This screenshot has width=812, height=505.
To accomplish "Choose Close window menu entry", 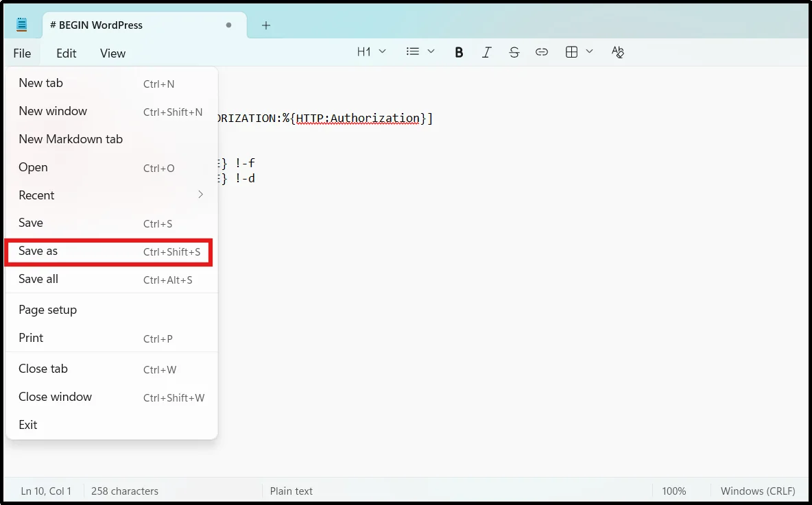I will 111,397.
